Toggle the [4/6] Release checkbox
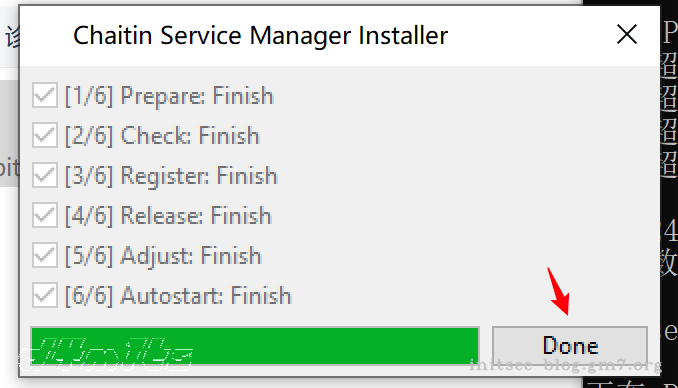Screen dimensions: 678x388 tap(45, 215)
